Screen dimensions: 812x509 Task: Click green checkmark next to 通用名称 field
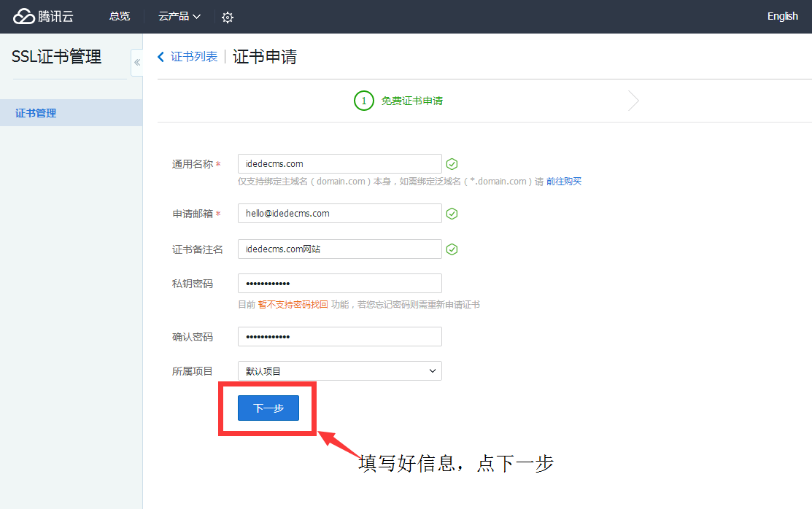pyautogui.click(x=452, y=164)
